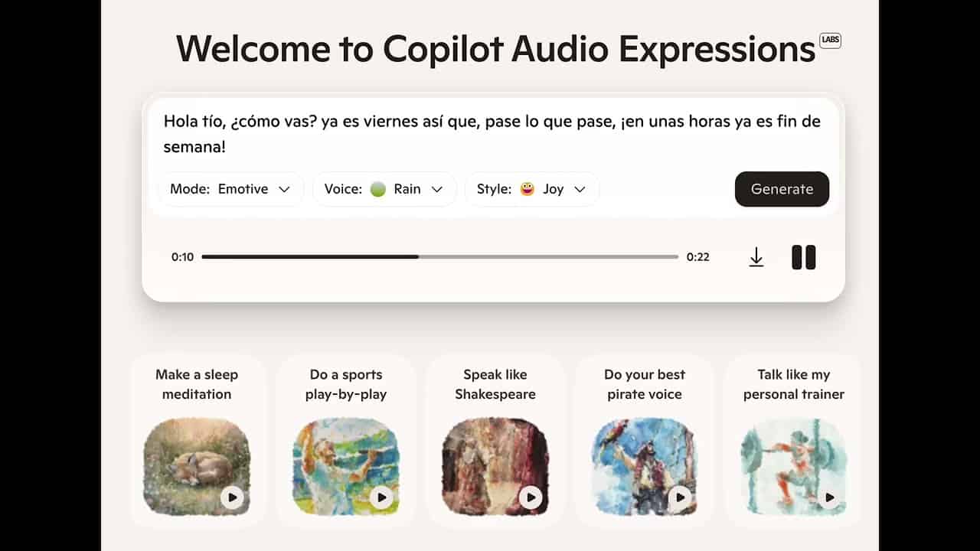Image resolution: width=980 pixels, height=551 pixels.
Task: Play the sleep meditation sample
Action: [232, 498]
